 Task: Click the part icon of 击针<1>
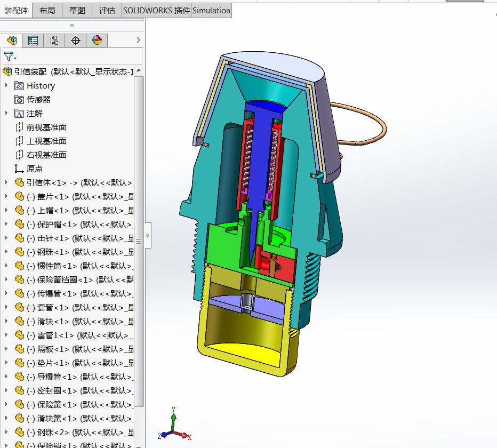(x=19, y=238)
